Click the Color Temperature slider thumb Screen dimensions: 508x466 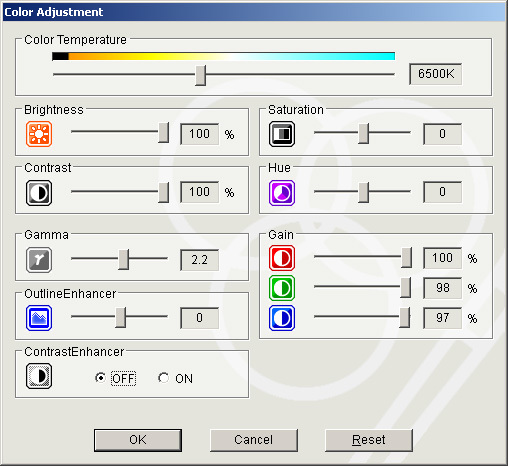[200, 75]
